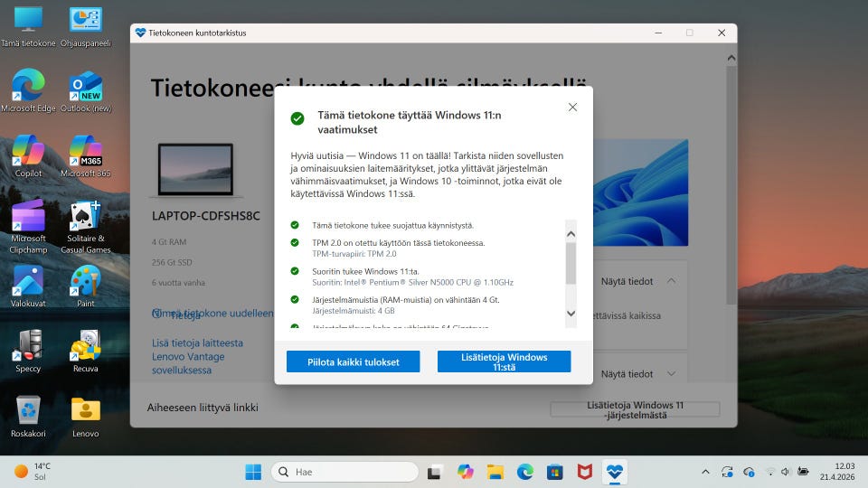Open Outlook (new) desktop shortcut
The height and width of the screenshot is (488, 868).
(86, 90)
